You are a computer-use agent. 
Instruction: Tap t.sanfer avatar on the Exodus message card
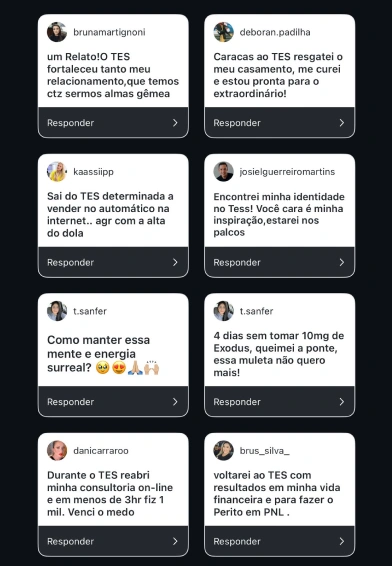pyautogui.click(x=223, y=311)
